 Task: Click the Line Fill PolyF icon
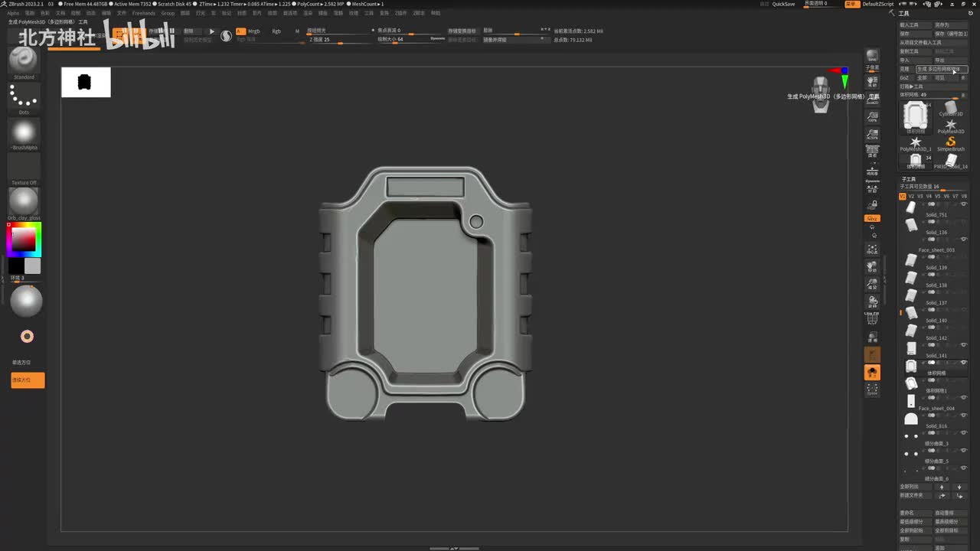[x=872, y=319]
